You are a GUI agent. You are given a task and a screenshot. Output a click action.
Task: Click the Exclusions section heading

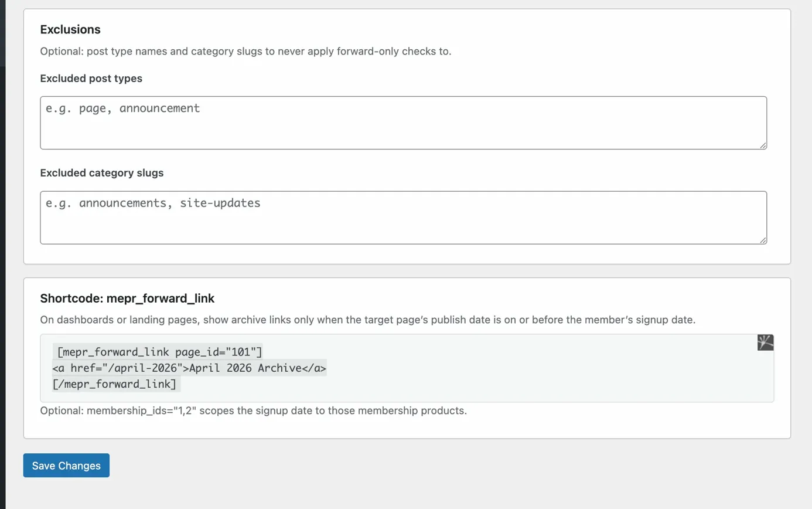click(x=70, y=29)
